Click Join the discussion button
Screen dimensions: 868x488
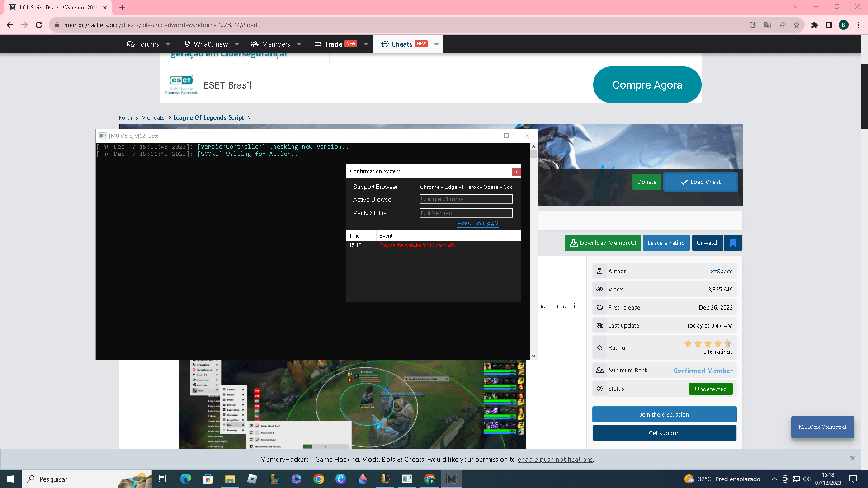(x=664, y=414)
